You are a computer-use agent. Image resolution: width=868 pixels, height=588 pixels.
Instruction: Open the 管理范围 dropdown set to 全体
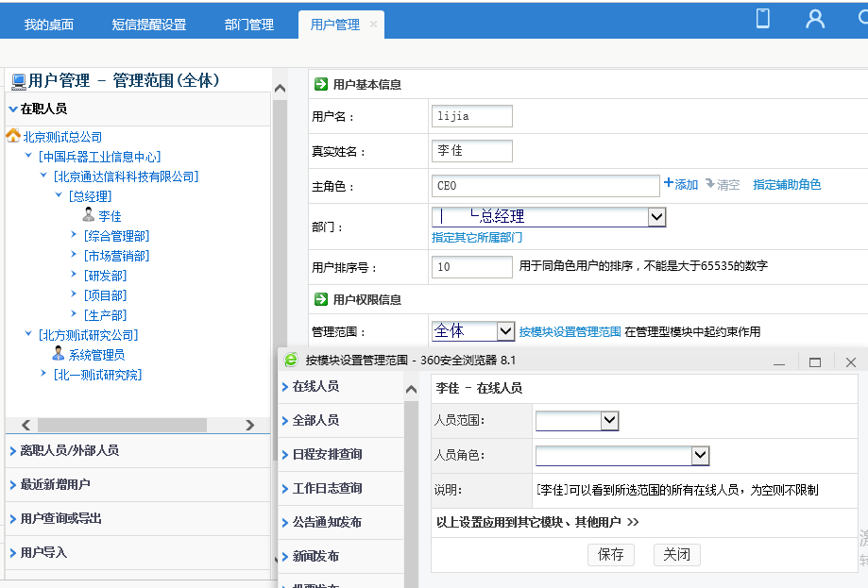click(504, 331)
